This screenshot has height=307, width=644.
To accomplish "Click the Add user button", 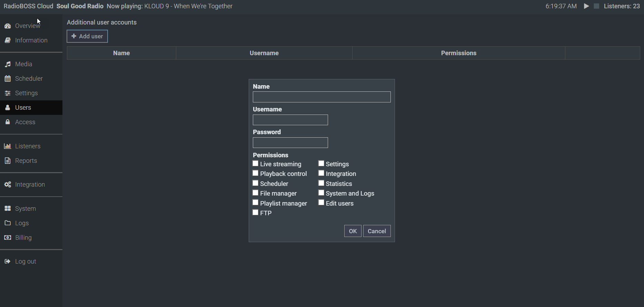I will coord(87,36).
